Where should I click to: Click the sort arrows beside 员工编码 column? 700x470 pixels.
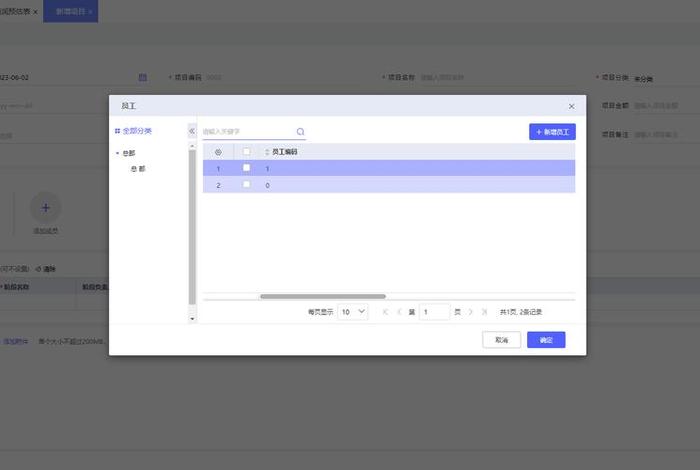click(267, 152)
